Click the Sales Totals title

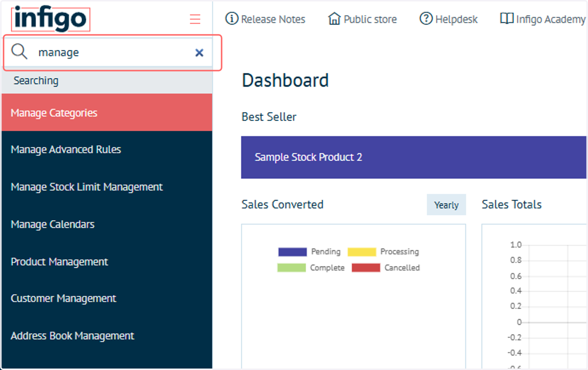[512, 205]
